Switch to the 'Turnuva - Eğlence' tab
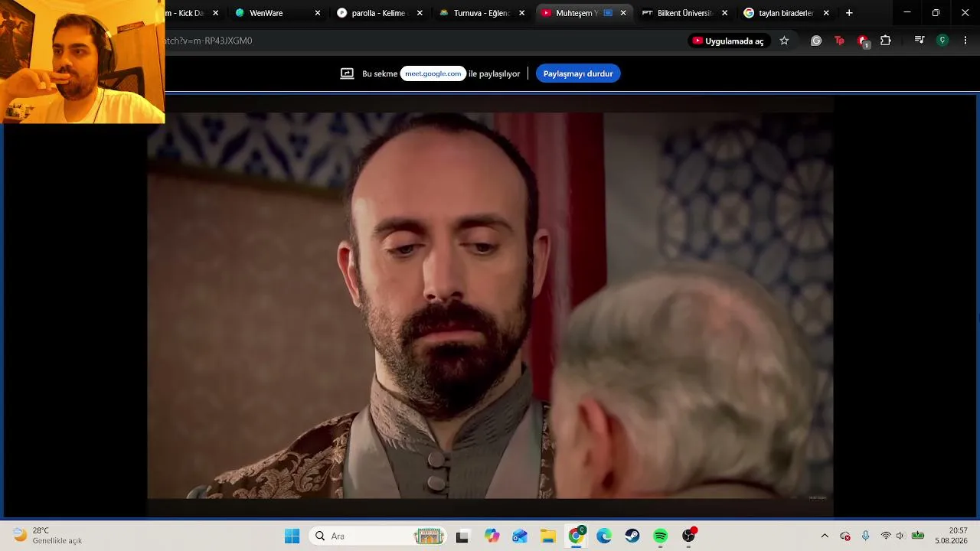Image resolution: width=980 pixels, height=551 pixels. tap(483, 13)
